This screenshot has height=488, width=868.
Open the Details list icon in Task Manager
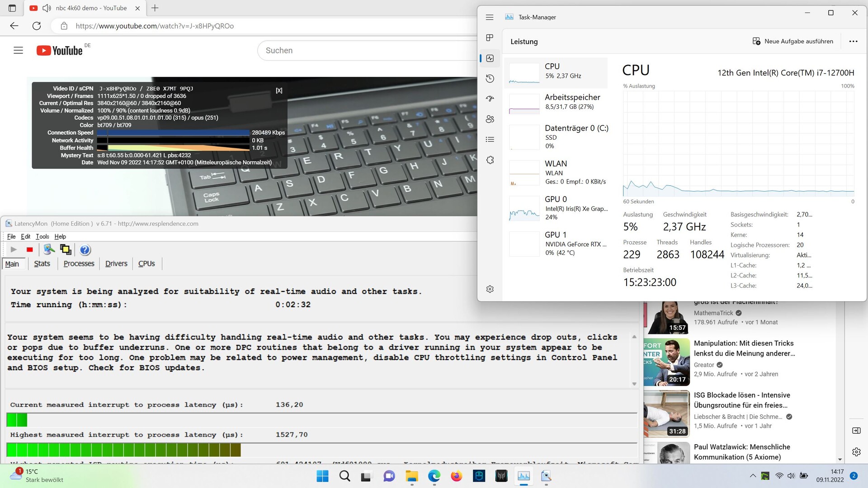(x=490, y=139)
